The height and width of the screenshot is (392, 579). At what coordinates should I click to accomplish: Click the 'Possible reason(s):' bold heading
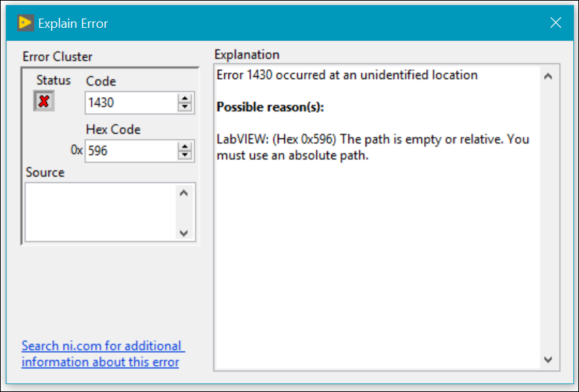[270, 107]
